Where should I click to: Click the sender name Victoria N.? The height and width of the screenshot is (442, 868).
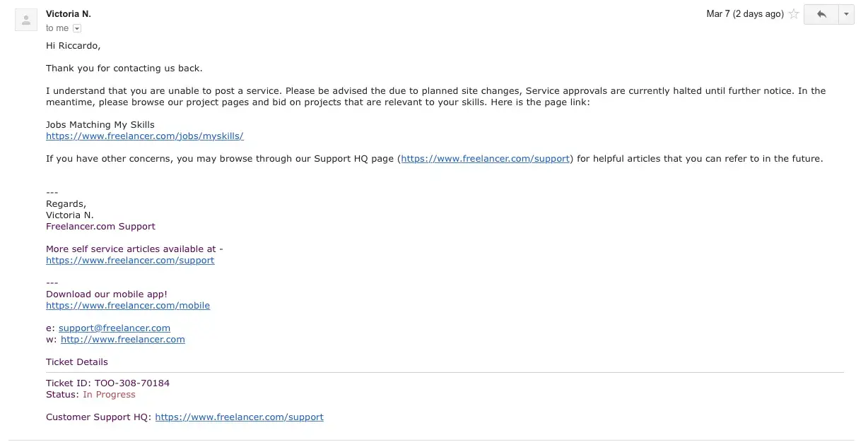pos(69,14)
